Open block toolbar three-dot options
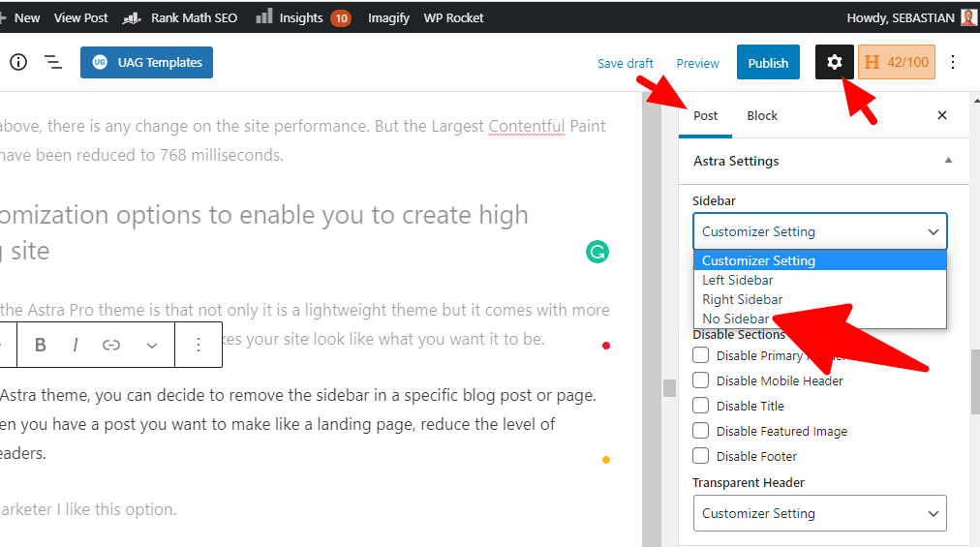 (199, 345)
